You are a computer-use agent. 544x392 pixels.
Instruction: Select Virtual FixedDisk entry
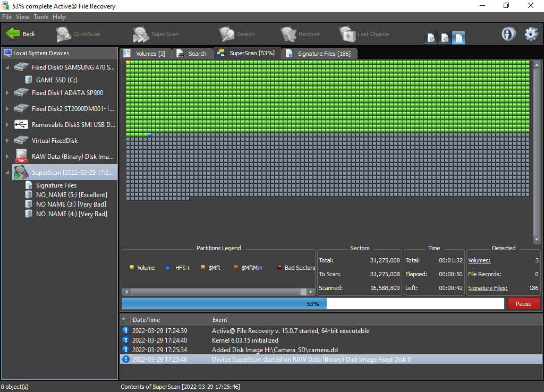pos(46,141)
